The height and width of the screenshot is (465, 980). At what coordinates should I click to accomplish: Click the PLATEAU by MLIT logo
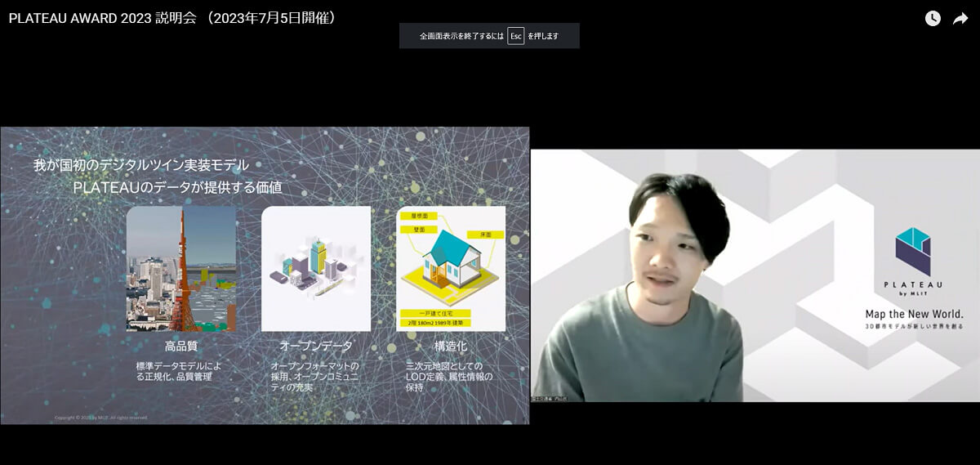pos(913,263)
